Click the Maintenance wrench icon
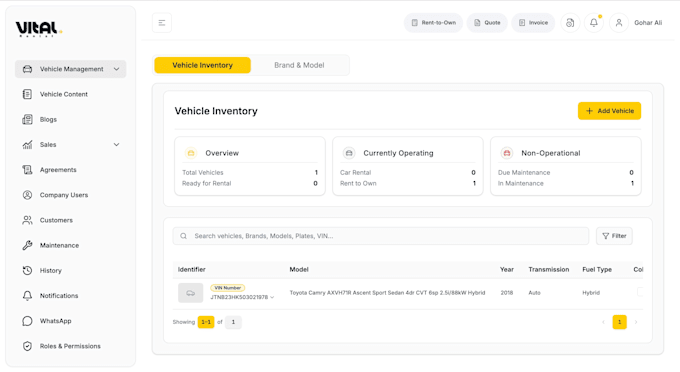The image size is (680, 372). tap(27, 245)
